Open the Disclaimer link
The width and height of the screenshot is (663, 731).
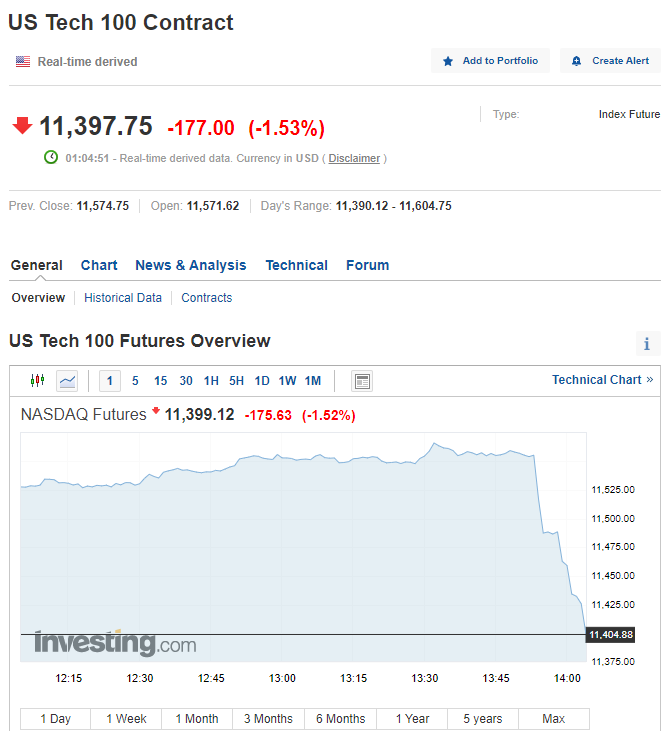click(x=354, y=158)
